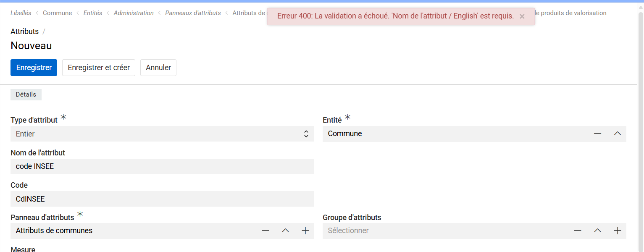Expand the Entité field chevron
644x252 pixels.
617,134
